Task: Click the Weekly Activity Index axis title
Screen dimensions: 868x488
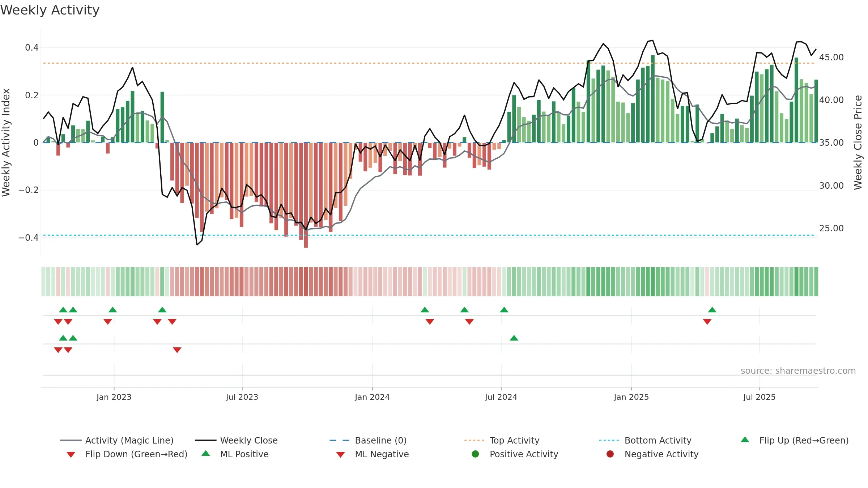Action: (x=6, y=142)
